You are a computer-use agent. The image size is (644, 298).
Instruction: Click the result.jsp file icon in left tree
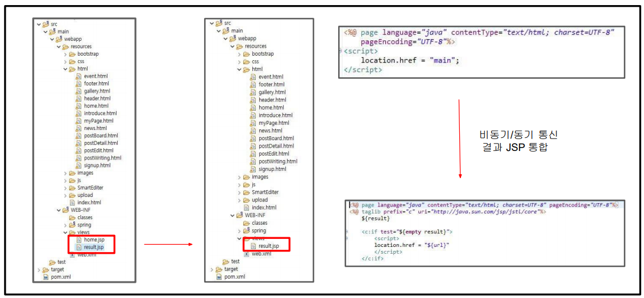click(79, 247)
